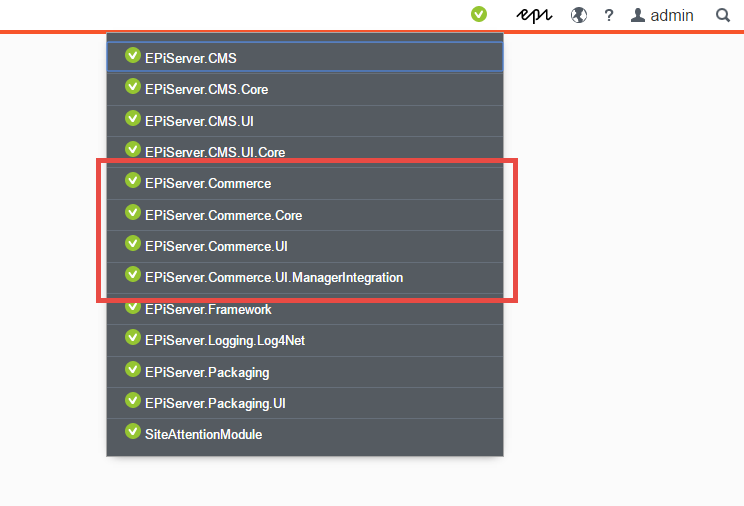Click the globe icon in top bar
Viewport: 744px width, 506px height.
tap(579, 15)
